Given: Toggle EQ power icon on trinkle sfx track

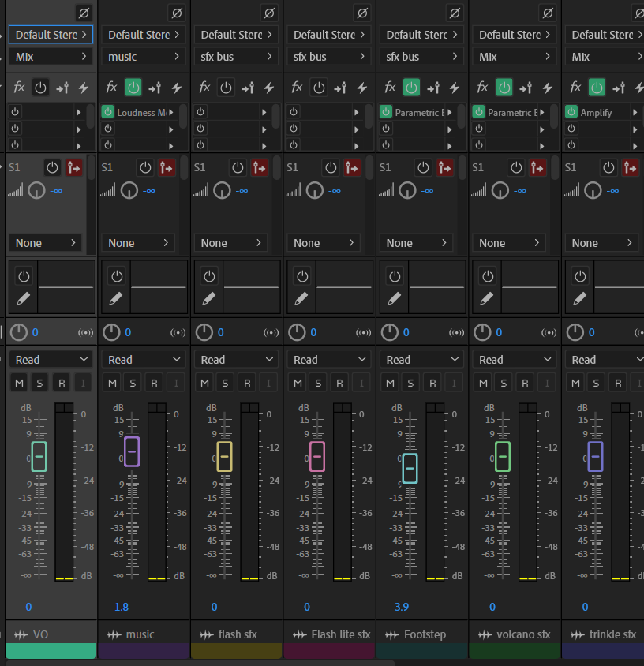Looking at the screenshot, I should click(580, 276).
